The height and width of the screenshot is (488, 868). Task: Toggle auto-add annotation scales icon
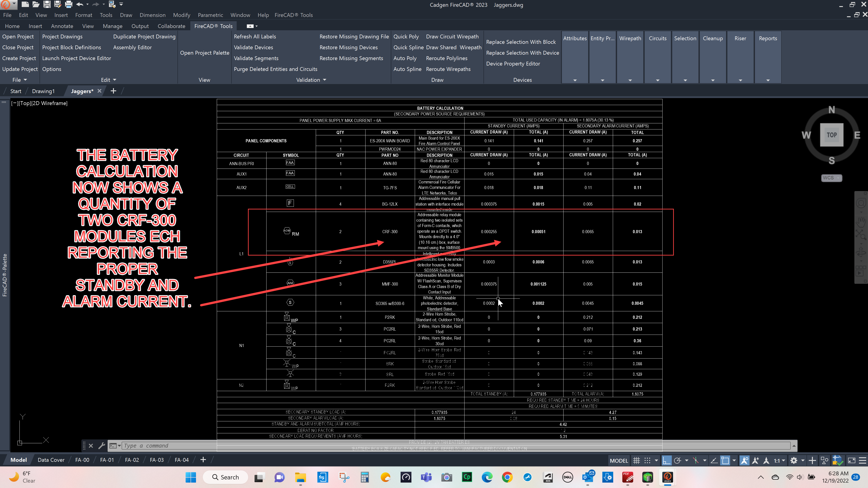tap(755, 460)
